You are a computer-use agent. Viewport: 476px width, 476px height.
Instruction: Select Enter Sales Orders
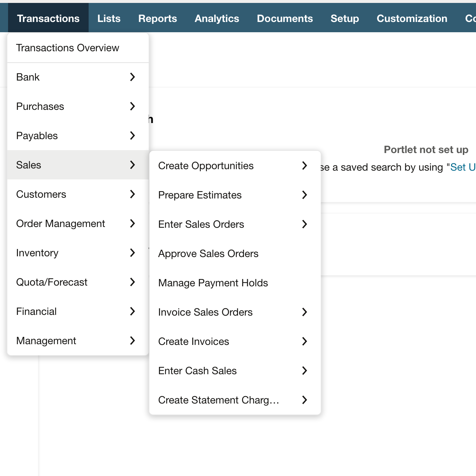click(235, 224)
